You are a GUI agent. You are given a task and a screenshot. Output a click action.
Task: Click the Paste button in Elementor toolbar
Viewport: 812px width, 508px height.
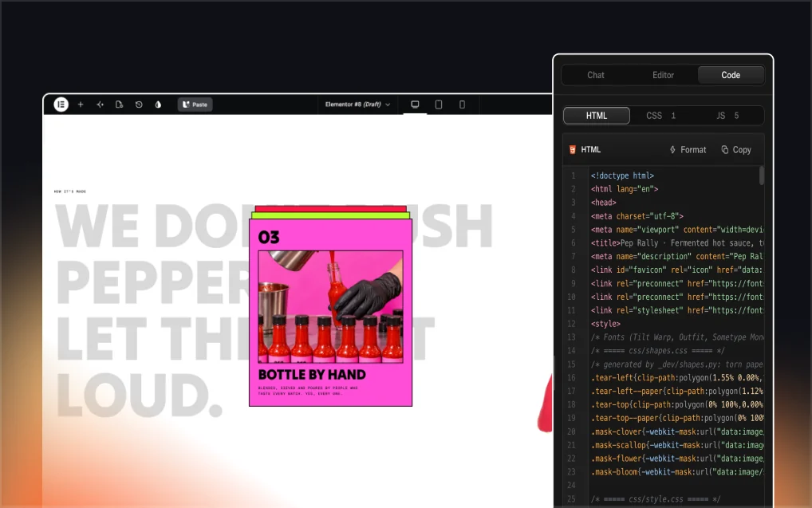point(195,104)
